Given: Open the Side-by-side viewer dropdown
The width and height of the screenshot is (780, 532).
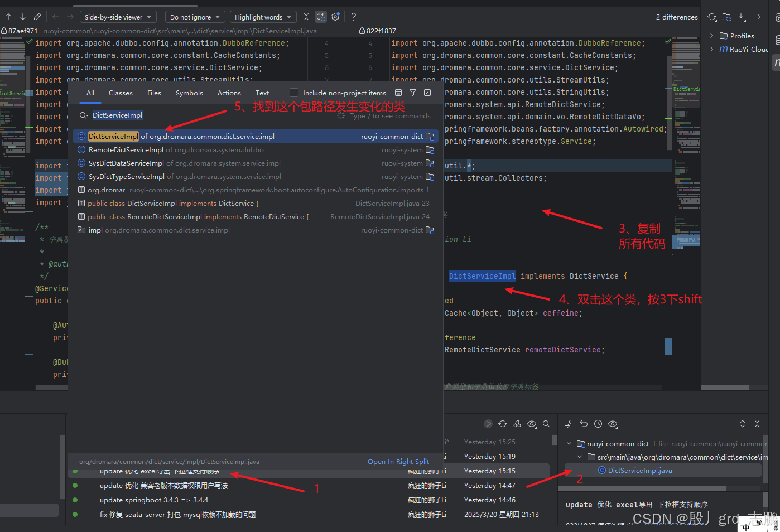Looking at the screenshot, I should pyautogui.click(x=118, y=17).
